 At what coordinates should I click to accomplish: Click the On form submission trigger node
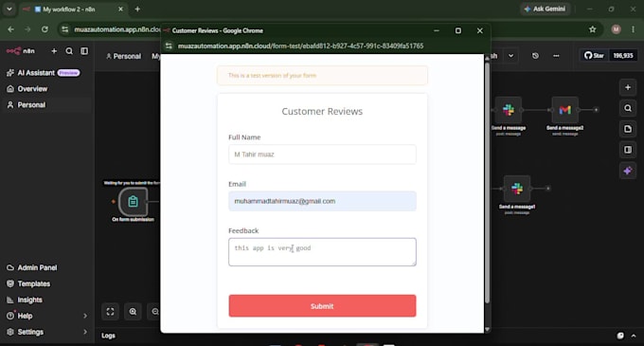point(134,201)
